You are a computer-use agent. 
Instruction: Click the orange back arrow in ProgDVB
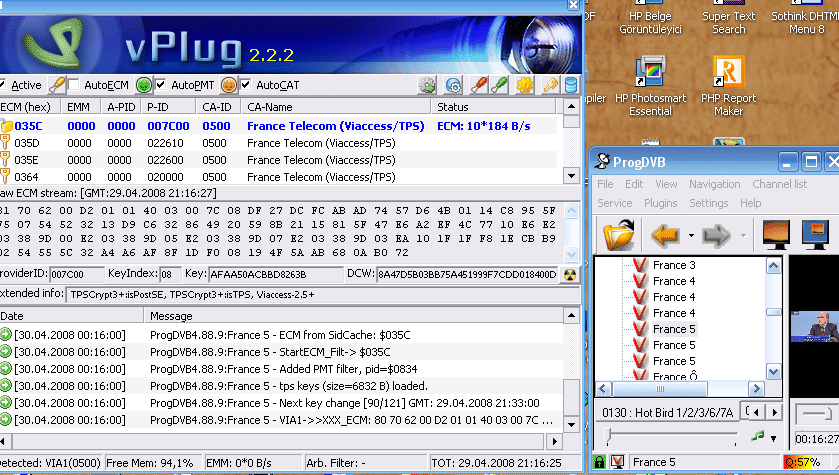(665, 235)
